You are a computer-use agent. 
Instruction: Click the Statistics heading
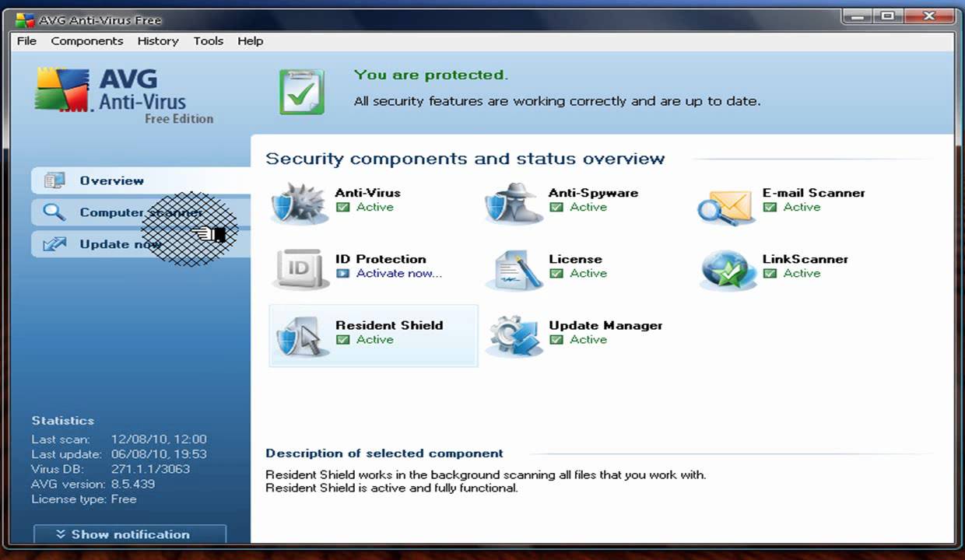click(62, 420)
